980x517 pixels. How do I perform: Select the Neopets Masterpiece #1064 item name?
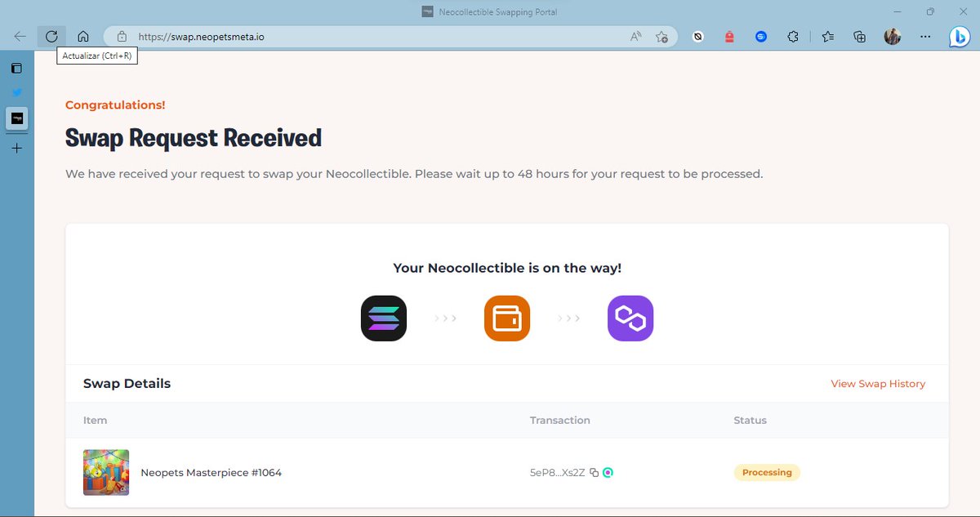point(211,473)
